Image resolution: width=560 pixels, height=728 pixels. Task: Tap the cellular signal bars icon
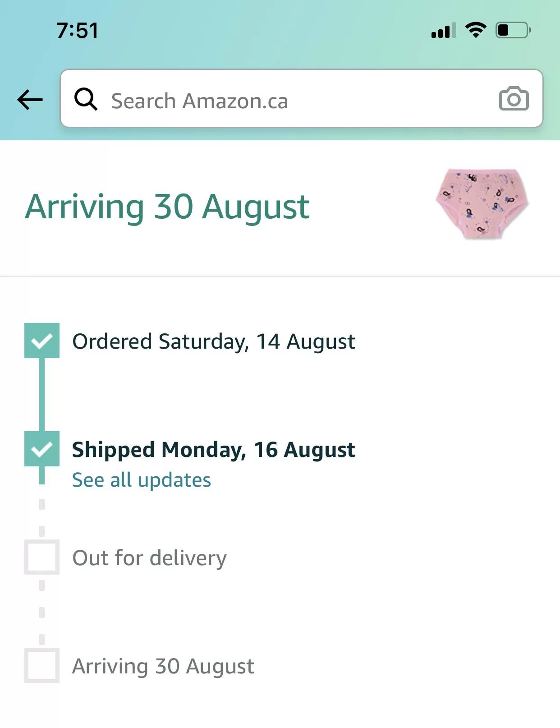tap(443, 31)
